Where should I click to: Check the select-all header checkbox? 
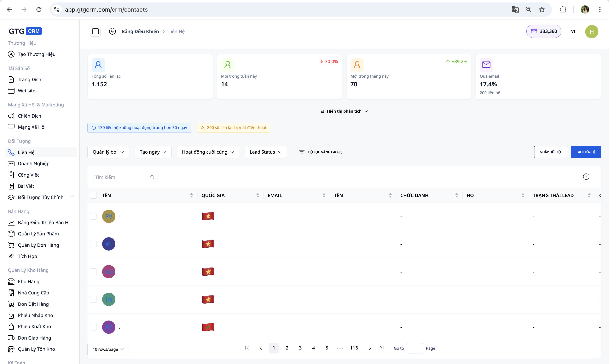[x=93, y=195]
